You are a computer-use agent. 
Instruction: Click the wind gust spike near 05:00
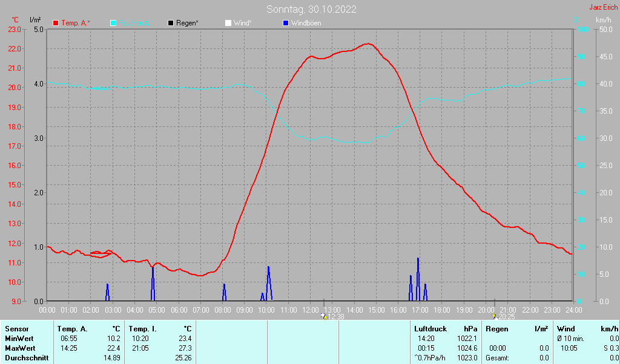coord(153,284)
